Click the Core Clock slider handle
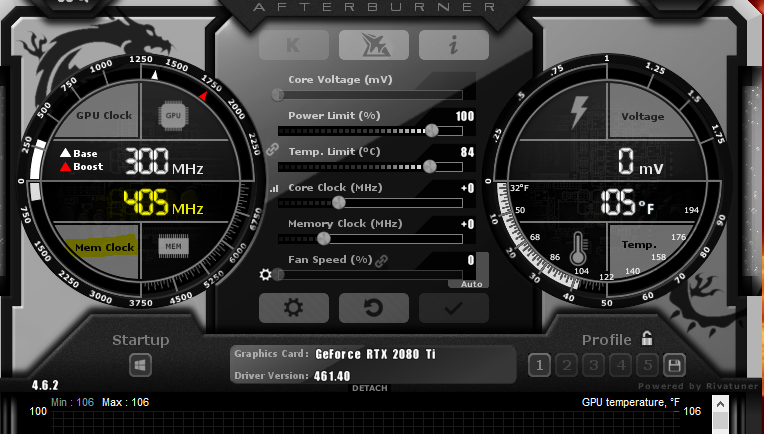 pos(339,203)
